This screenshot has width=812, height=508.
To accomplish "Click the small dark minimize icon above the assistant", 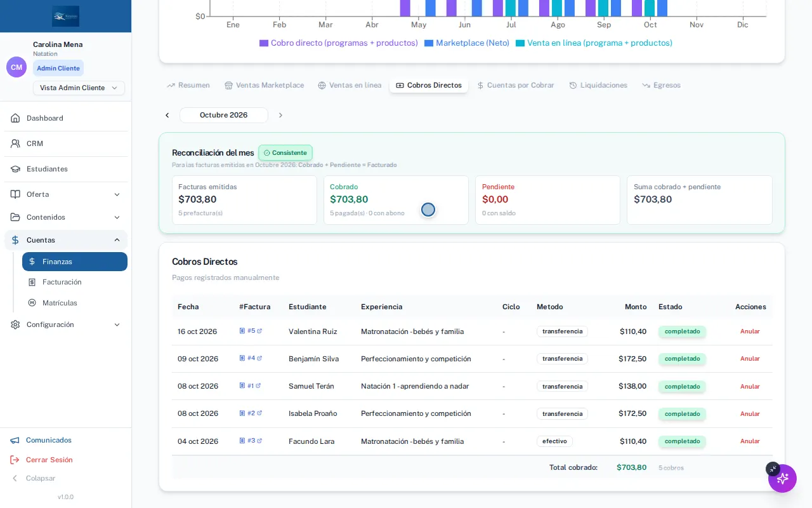I will pyautogui.click(x=773, y=469).
